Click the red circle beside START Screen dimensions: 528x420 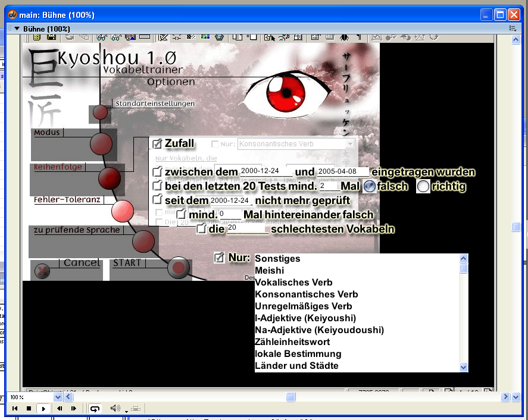pos(177,268)
